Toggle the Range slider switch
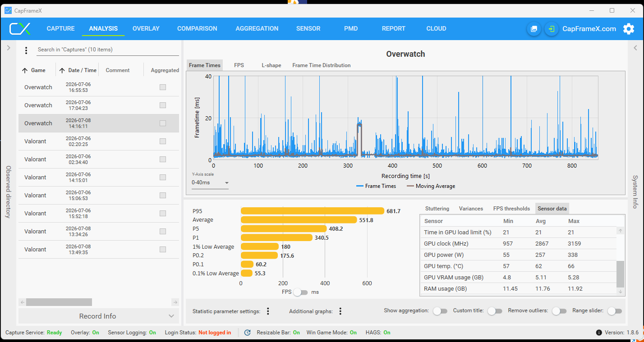The width and height of the screenshot is (644, 342). (x=615, y=311)
